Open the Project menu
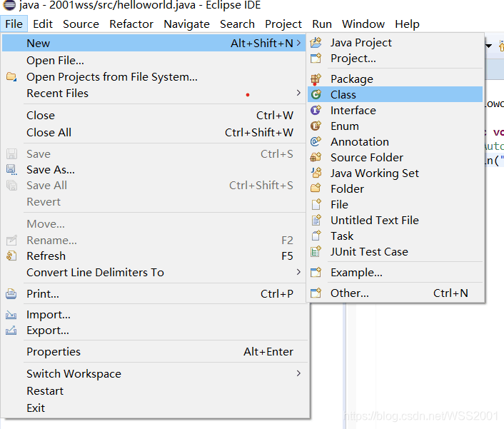 pyautogui.click(x=283, y=24)
